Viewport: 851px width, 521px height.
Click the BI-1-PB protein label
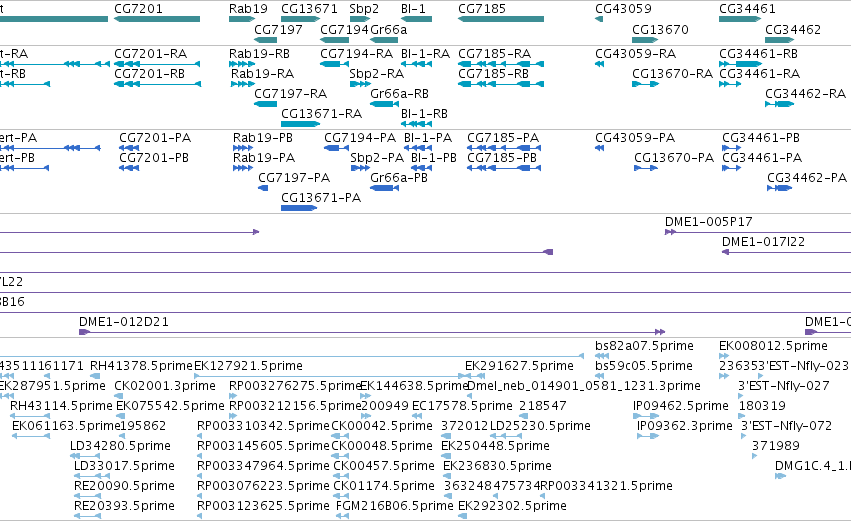coord(434,157)
